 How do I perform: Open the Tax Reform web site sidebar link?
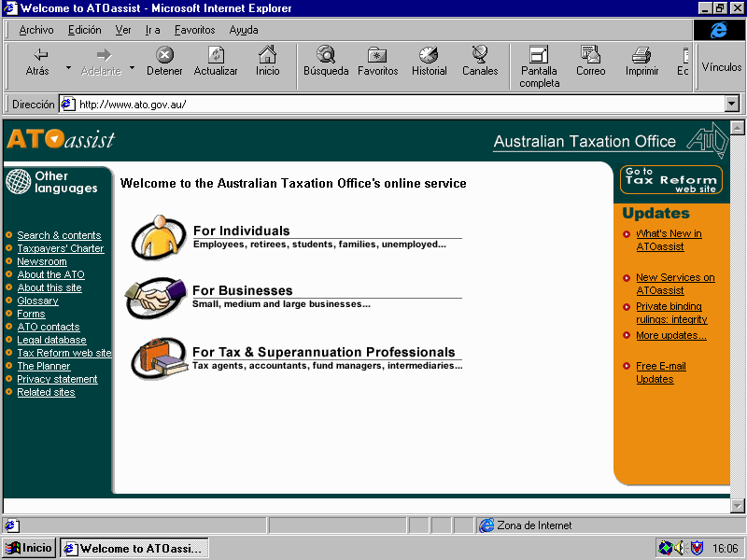(x=64, y=353)
